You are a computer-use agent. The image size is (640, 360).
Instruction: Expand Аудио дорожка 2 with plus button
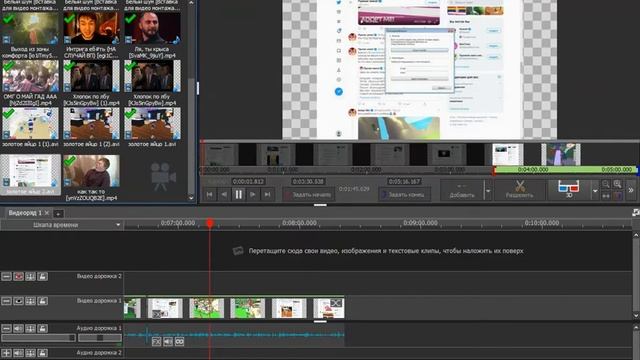click(x=7, y=353)
